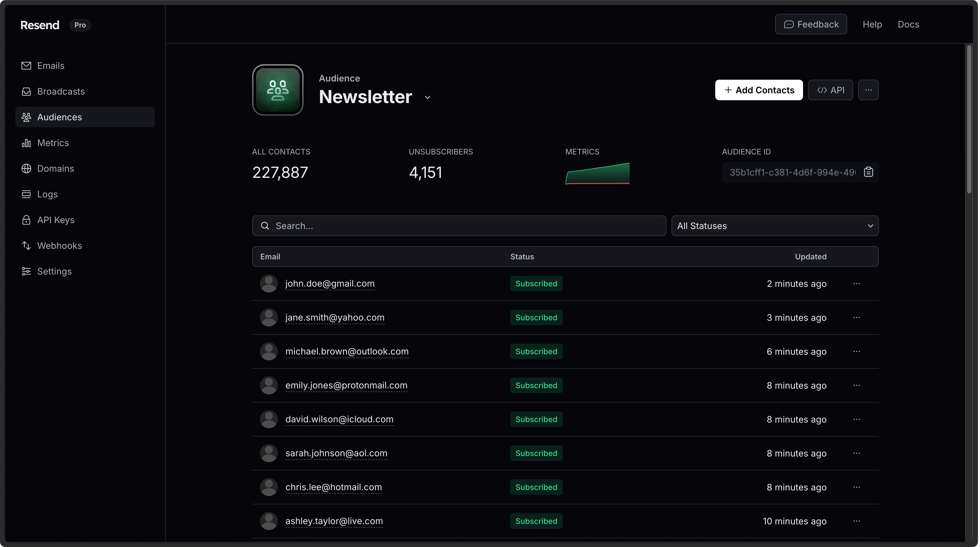Open row menu for ashley.taylor@live.com
This screenshot has height=547, width=980.
click(856, 521)
